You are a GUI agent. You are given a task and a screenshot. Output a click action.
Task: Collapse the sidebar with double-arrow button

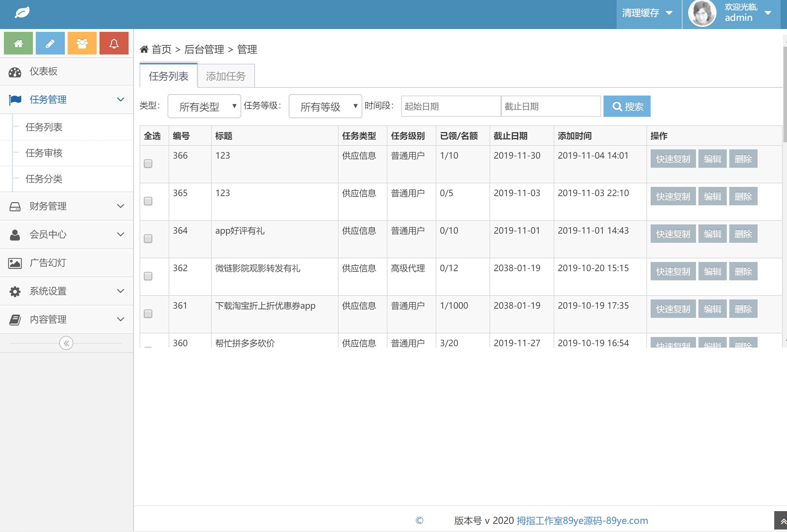[x=66, y=343]
